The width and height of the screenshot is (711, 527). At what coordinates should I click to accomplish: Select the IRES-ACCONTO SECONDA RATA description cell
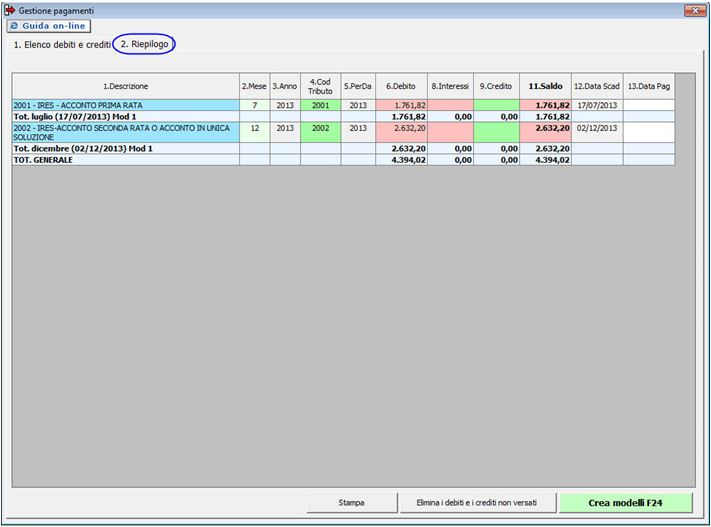pyautogui.click(x=126, y=132)
